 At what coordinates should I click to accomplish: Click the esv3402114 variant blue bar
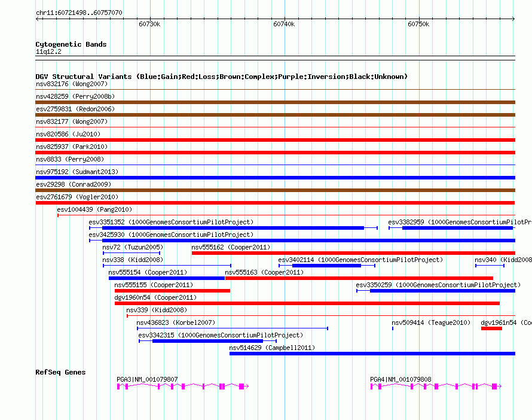pyautogui.click(x=327, y=266)
